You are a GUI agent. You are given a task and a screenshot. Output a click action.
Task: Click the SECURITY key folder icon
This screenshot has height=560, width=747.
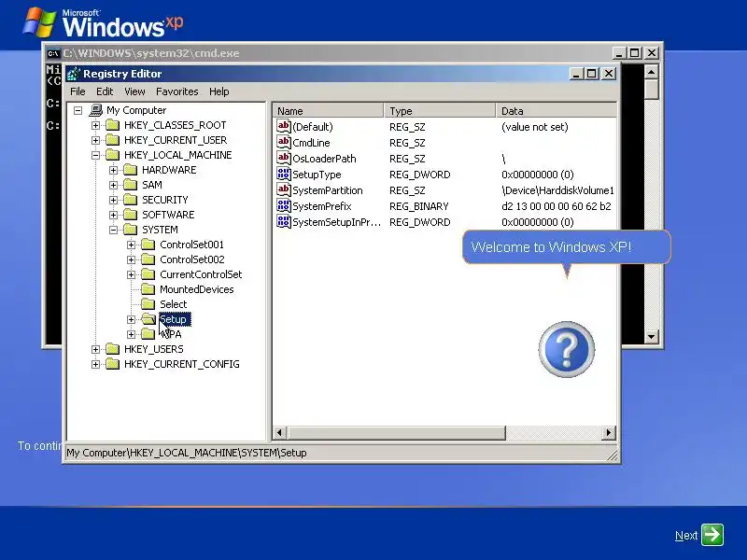point(130,200)
